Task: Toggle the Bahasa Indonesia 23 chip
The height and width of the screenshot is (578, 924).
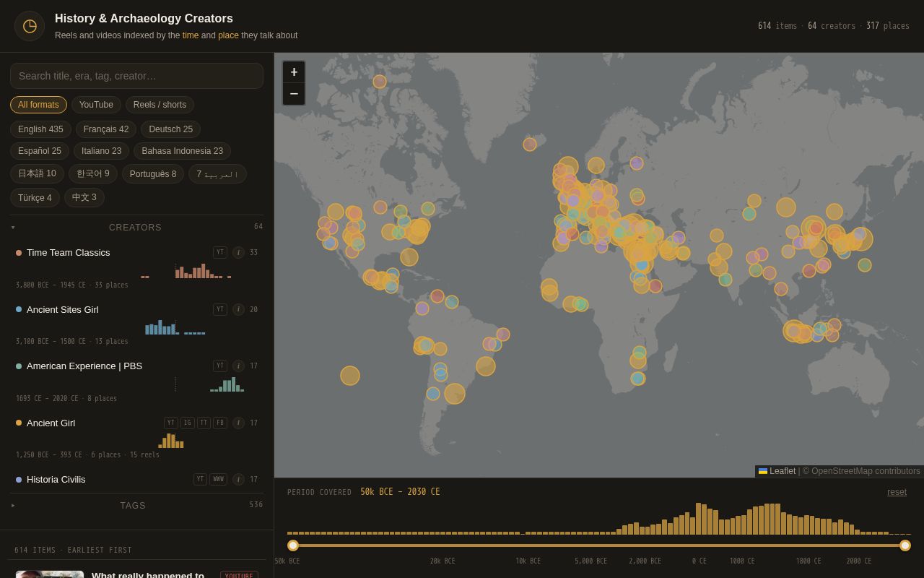Action: 182,151
